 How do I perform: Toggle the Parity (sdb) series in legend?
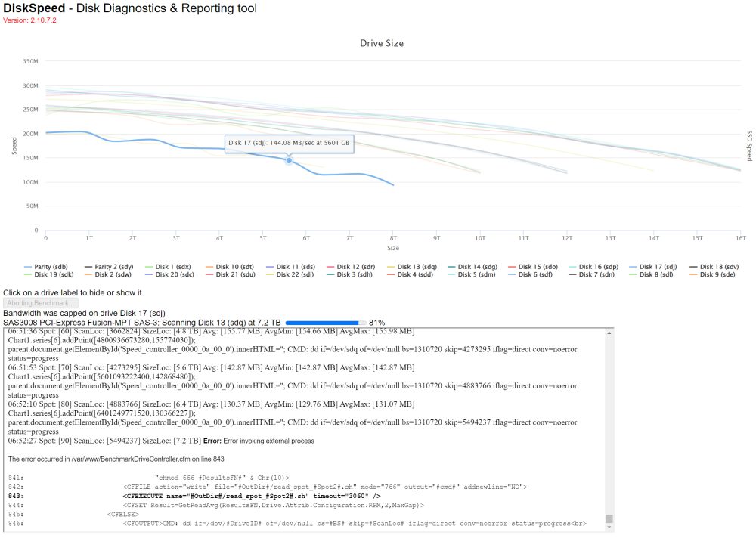pyautogui.click(x=46, y=267)
